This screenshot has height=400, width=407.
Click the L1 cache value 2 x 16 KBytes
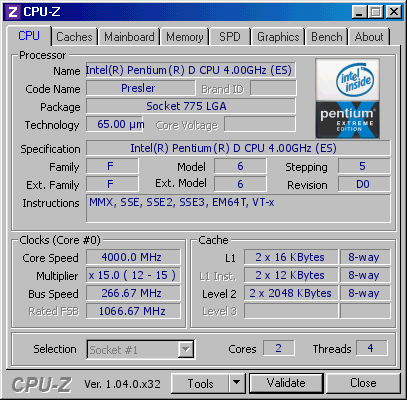point(291,257)
